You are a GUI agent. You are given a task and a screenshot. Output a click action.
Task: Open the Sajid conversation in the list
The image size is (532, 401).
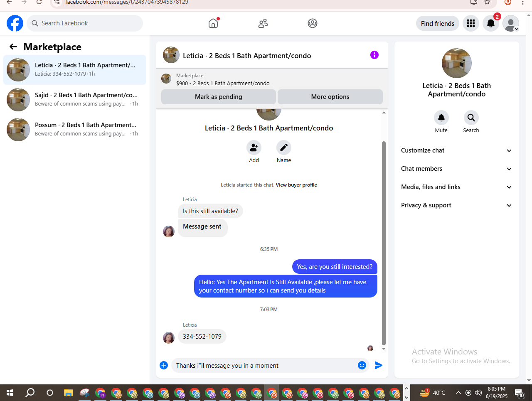tap(75, 100)
